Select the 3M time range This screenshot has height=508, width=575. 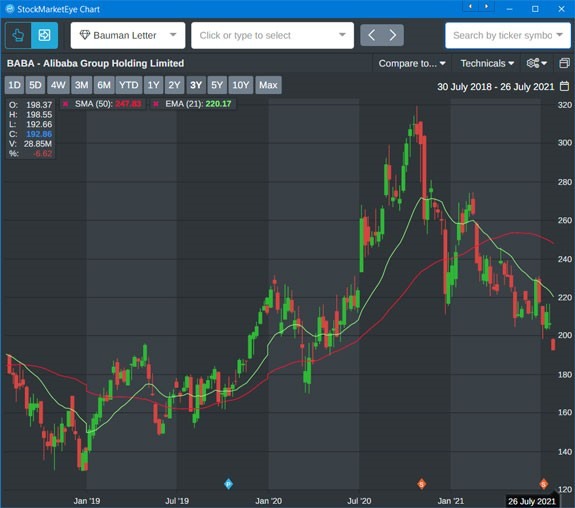point(81,85)
